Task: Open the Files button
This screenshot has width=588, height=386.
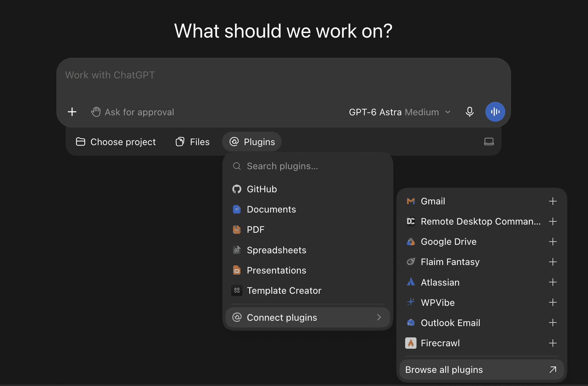Action: pyautogui.click(x=193, y=142)
